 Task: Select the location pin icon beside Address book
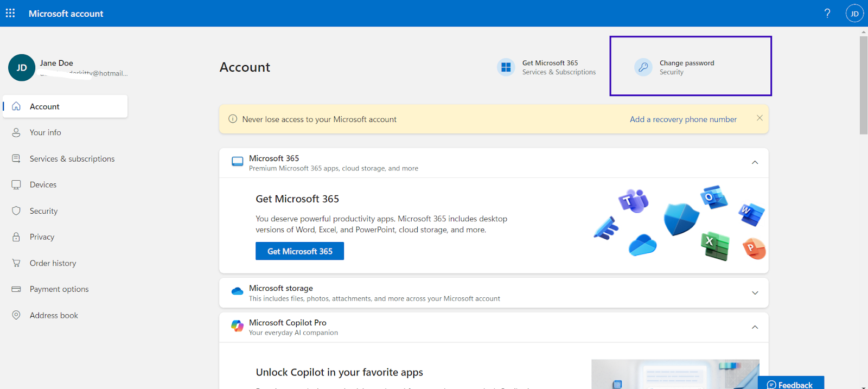click(x=16, y=315)
